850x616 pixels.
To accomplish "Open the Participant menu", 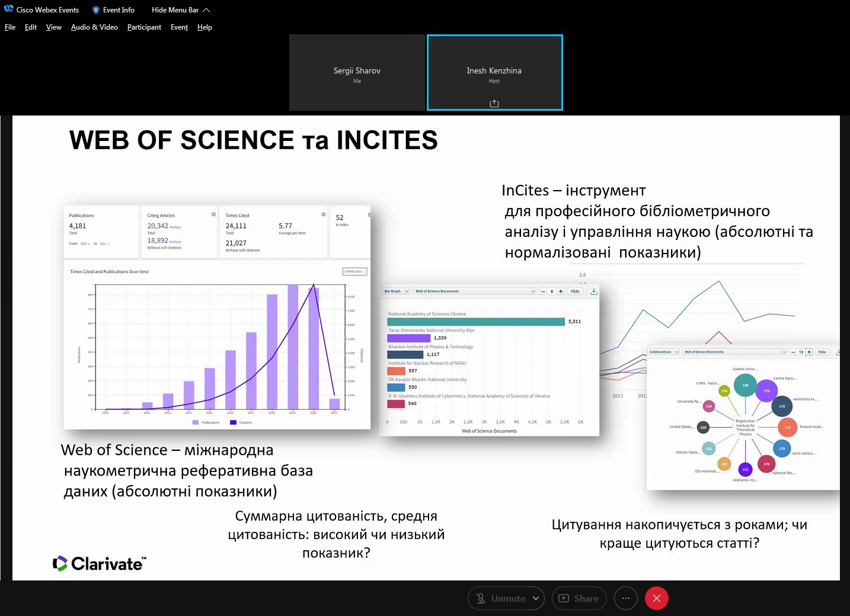I will [144, 27].
